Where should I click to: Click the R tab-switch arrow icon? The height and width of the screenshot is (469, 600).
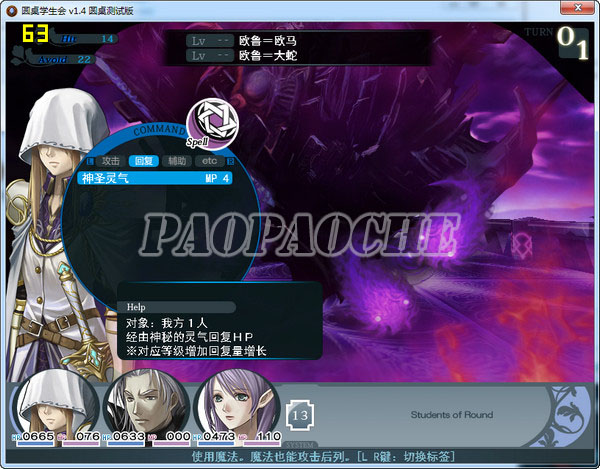coord(230,161)
